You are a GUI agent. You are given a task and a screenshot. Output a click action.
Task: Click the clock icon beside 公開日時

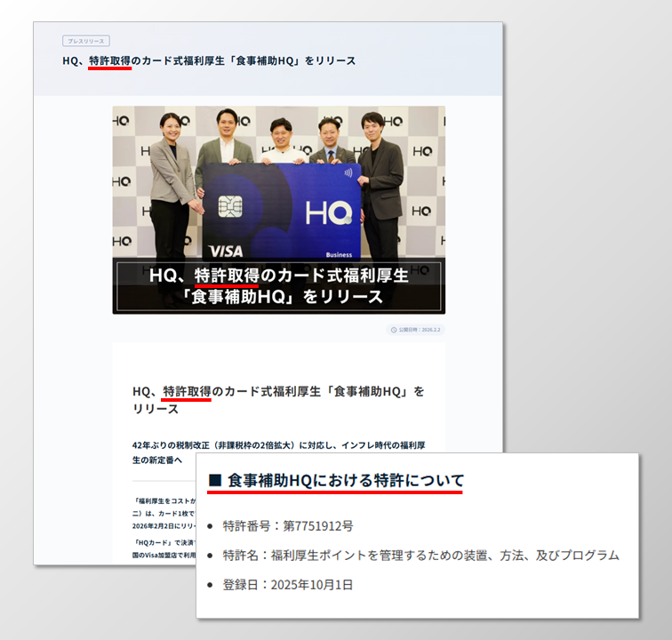pos(394,330)
